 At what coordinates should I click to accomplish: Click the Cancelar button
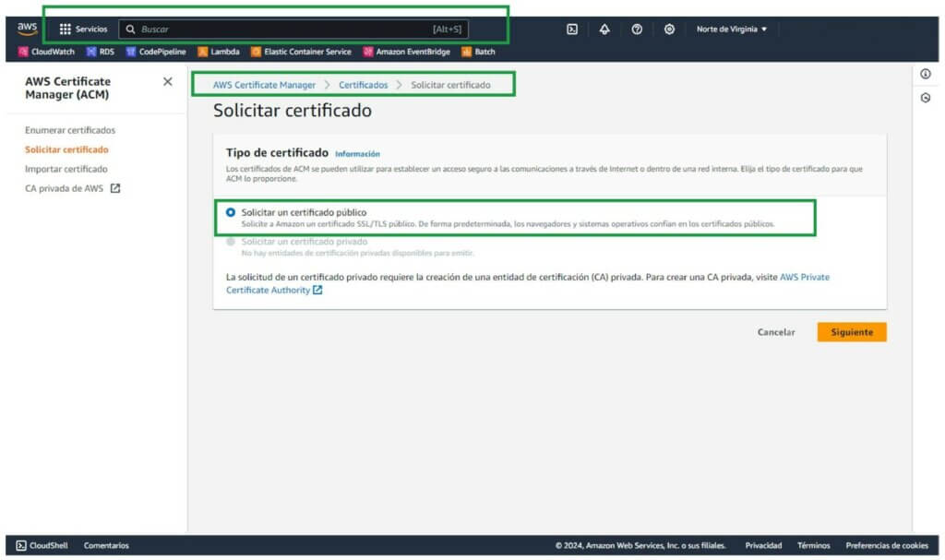click(x=776, y=332)
